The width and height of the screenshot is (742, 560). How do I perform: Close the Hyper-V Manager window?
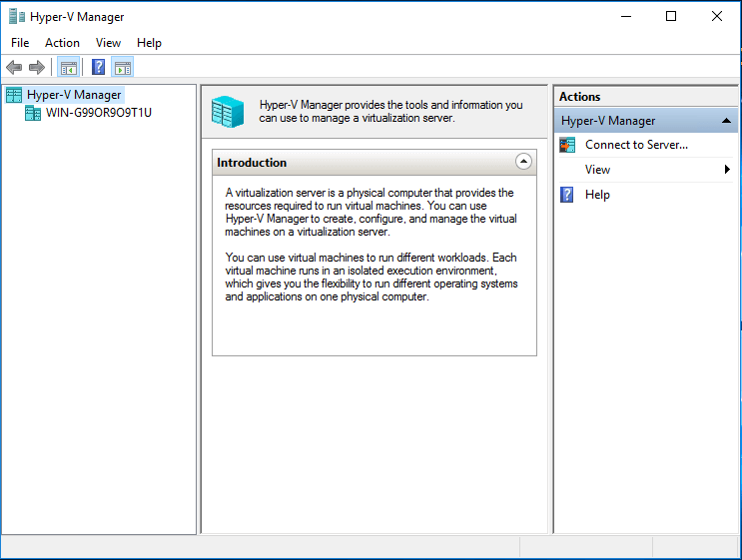pos(716,17)
